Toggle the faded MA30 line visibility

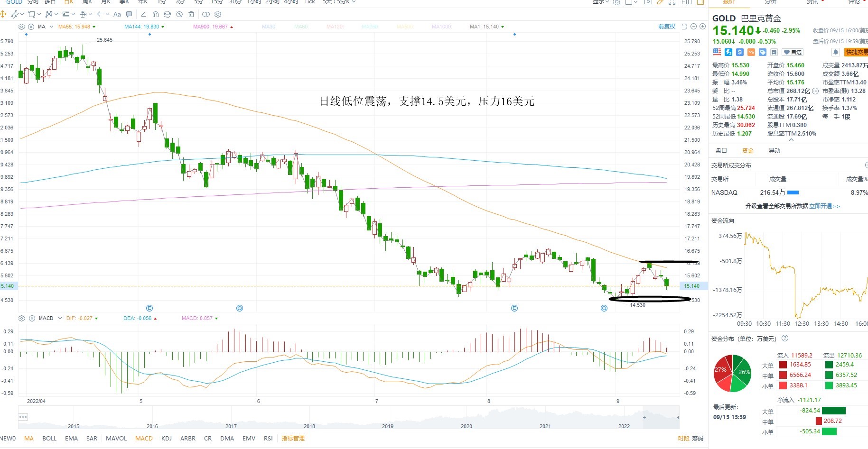tap(269, 27)
